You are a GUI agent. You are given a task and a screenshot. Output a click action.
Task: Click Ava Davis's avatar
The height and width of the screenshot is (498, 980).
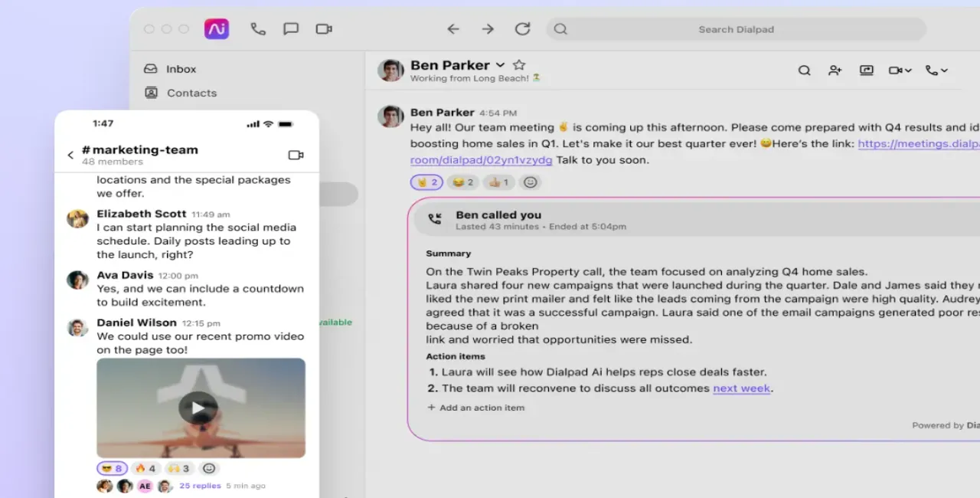(x=77, y=280)
